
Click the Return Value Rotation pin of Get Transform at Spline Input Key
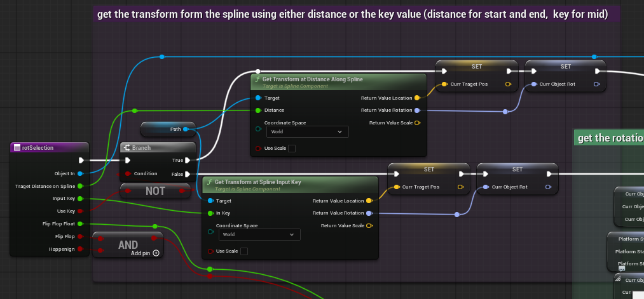369,213
